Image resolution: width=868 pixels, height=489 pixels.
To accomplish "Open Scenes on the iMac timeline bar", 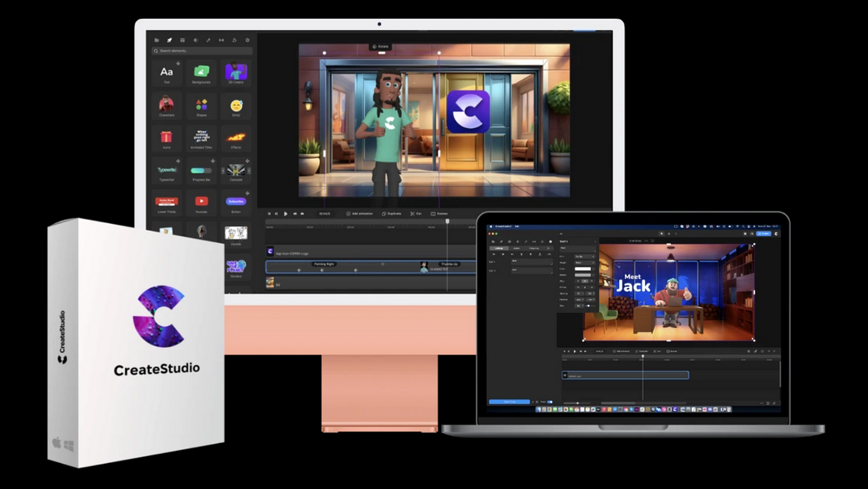I will pyautogui.click(x=440, y=213).
